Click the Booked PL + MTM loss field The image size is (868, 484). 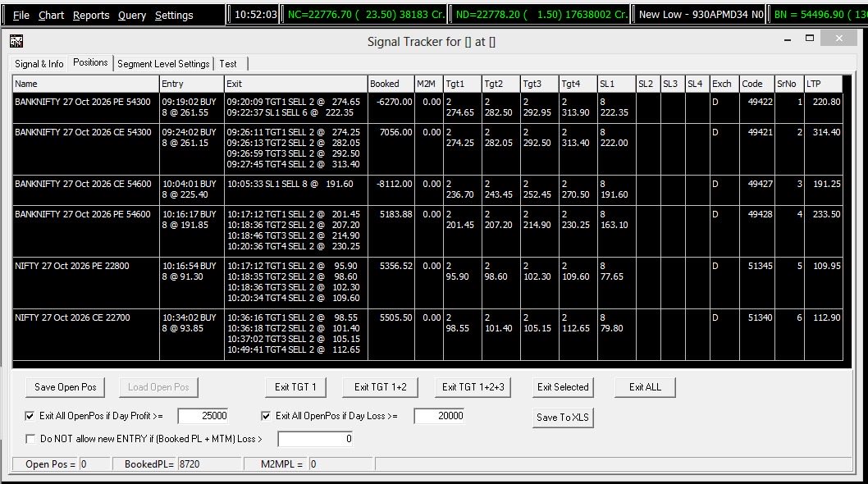(x=315, y=439)
